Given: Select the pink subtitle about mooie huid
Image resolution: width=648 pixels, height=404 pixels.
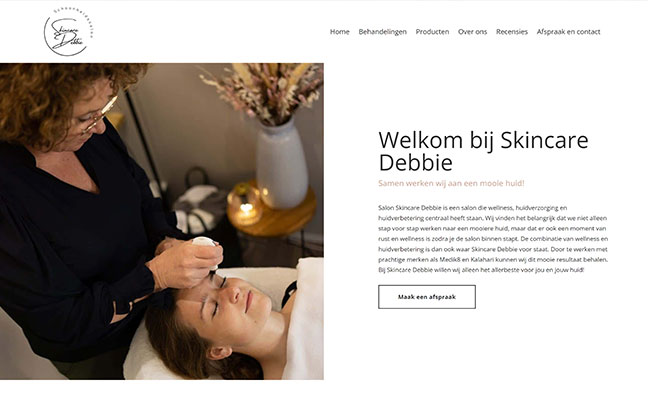Looking at the screenshot, I should pos(451,183).
